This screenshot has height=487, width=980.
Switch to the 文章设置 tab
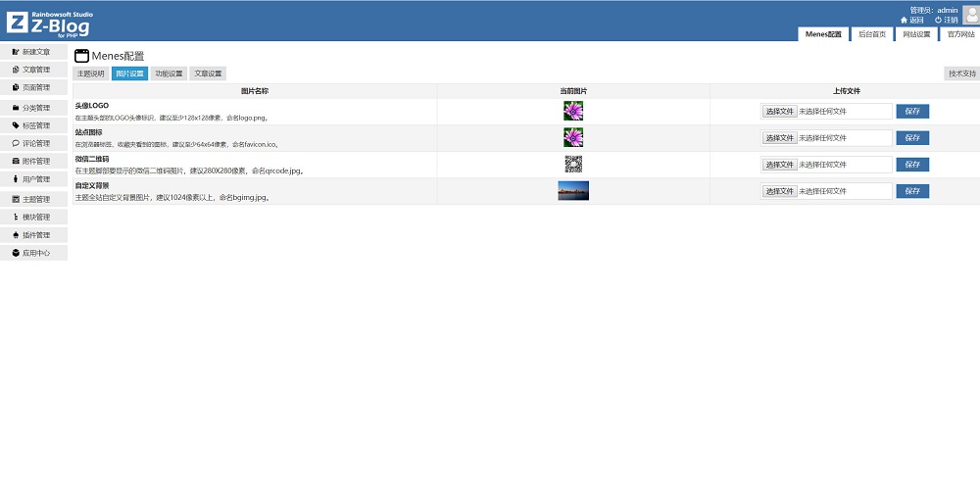tap(208, 73)
